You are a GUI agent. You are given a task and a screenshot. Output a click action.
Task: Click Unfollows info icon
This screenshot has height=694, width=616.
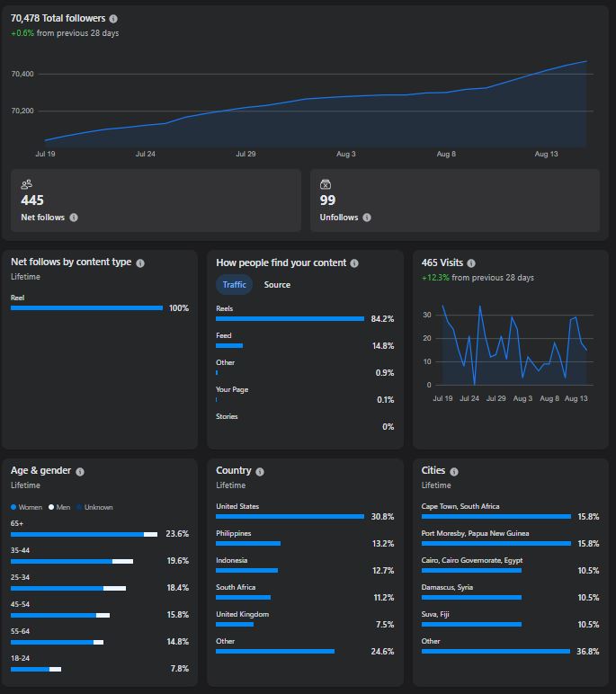click(x=367, y=218)
